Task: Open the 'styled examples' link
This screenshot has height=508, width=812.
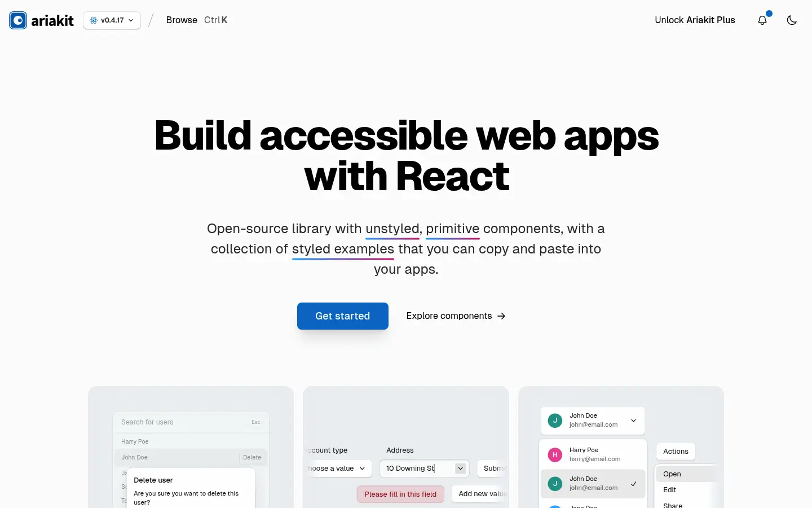Action: coord(343,249)
